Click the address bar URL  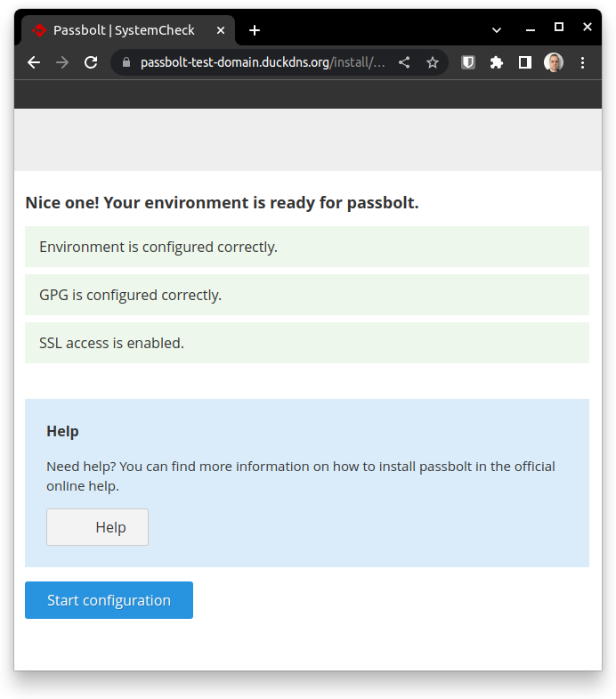(263, 62)
